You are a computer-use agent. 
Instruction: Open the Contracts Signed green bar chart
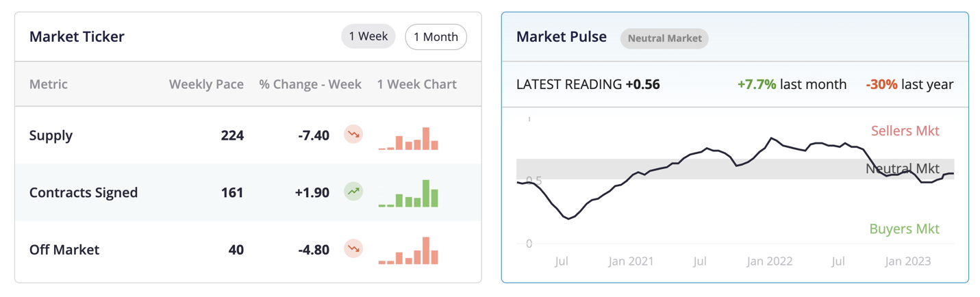click(x=408, y=194)
